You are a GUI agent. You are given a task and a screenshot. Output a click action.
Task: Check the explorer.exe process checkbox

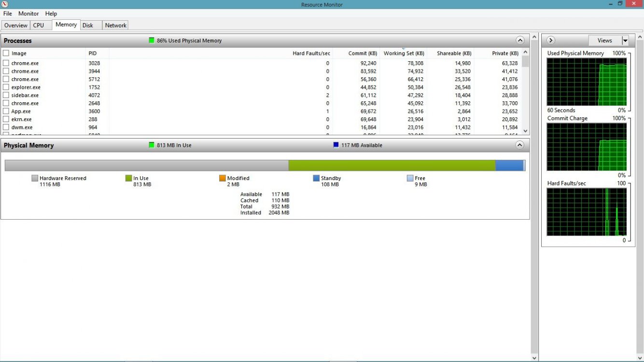(5, 87)
